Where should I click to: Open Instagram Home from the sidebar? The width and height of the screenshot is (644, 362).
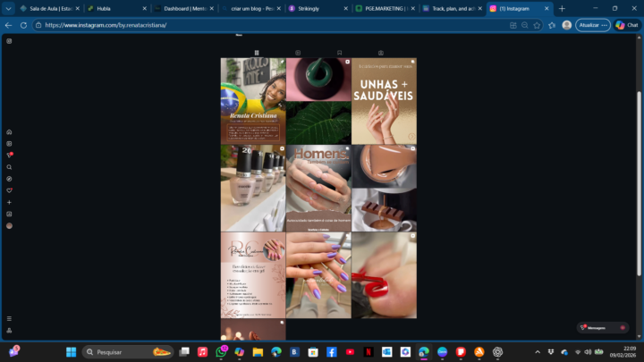9,131
